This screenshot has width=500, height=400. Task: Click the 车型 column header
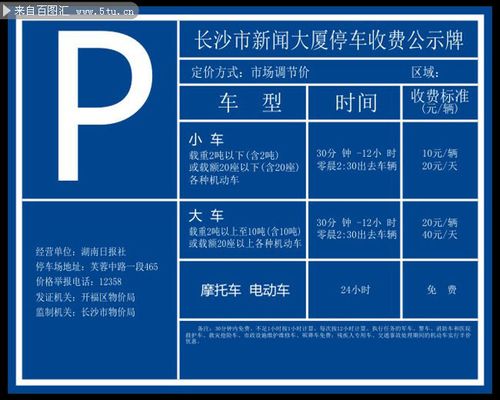[250, 103]
